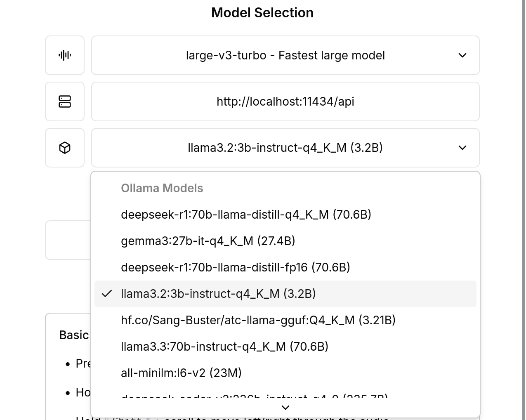Click the checkmark beside llama3.2:3b-instruct
The image size is (526, 420).
pyautogui.click(x=107, y=294)
